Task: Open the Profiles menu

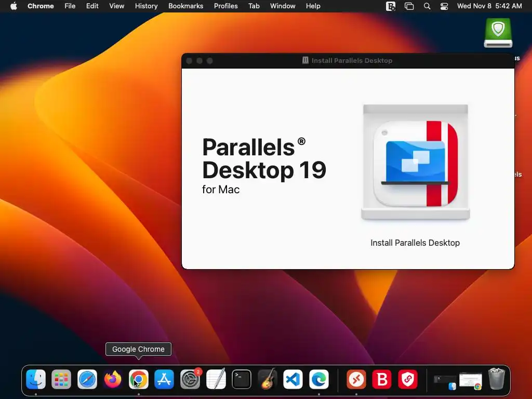Action: 225,6
